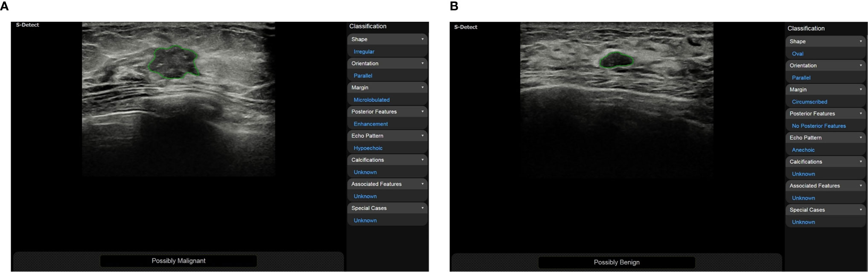Select the Microlobulated margin value
Screen dimensions: 868x272
372,100
